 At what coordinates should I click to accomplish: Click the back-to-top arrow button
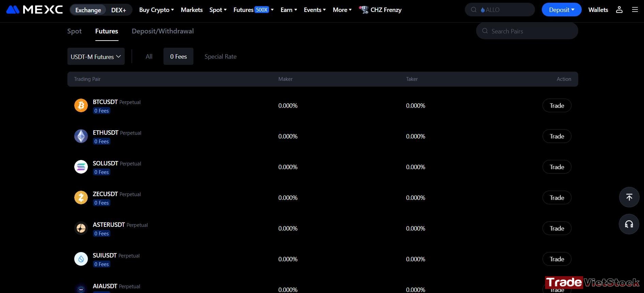[x=629, y=197]
